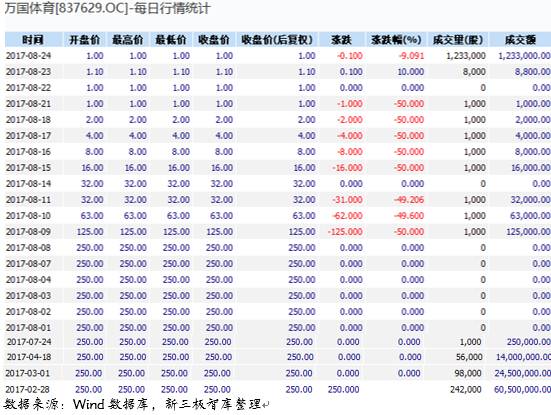Click the -16.000 change value
The height and width of the screenshot is (415, 551).
[347, 168]
